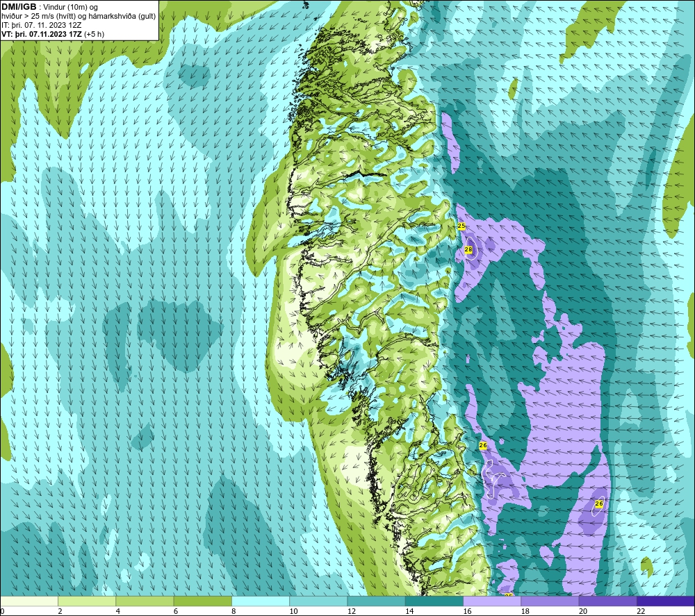Click the 16–18 m/s light purple legend swatch

click(x=492, y=601)
